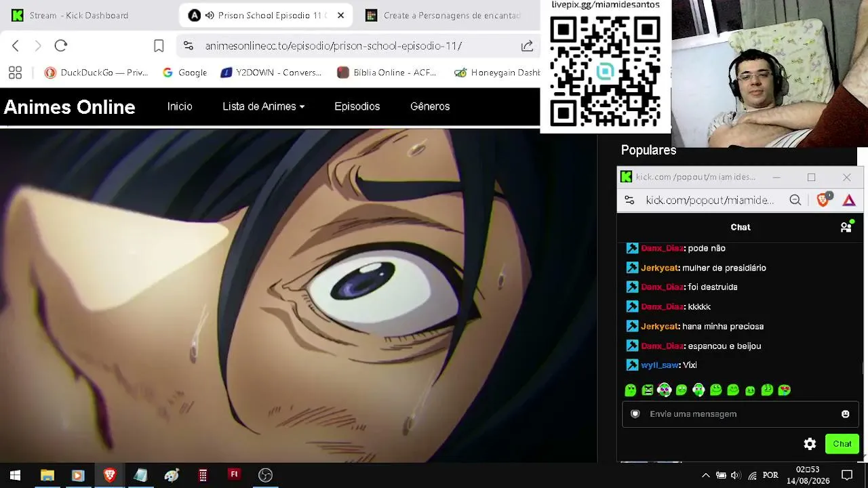Open OBS Studio from the taskbar
This screenshot has height=488, width=868.
[x=265, y=475]
